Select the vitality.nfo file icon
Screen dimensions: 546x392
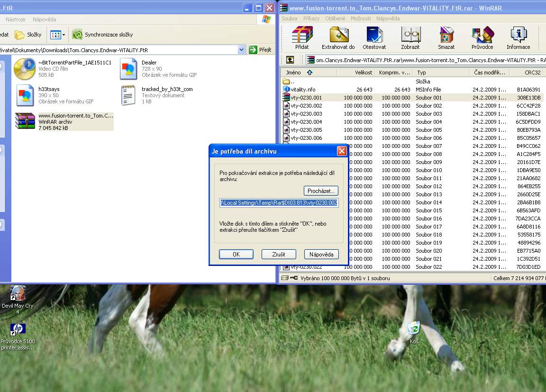[x=286, y=89]
